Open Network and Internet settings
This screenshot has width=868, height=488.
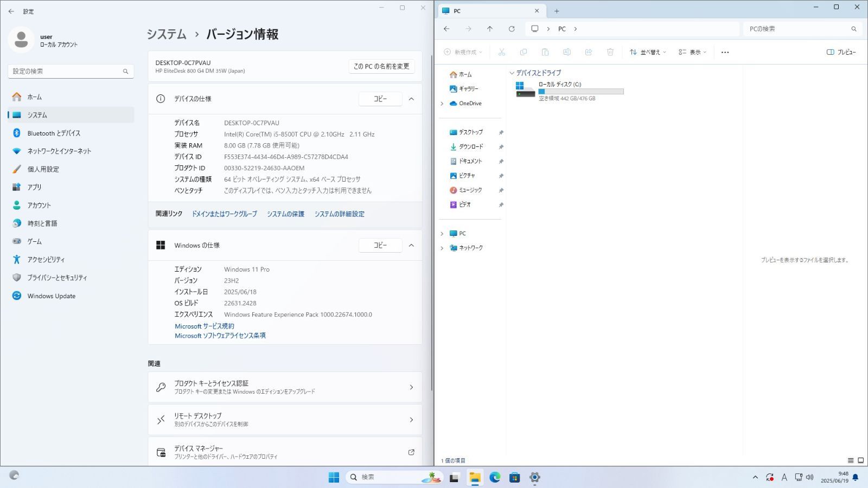pos(71,151)
